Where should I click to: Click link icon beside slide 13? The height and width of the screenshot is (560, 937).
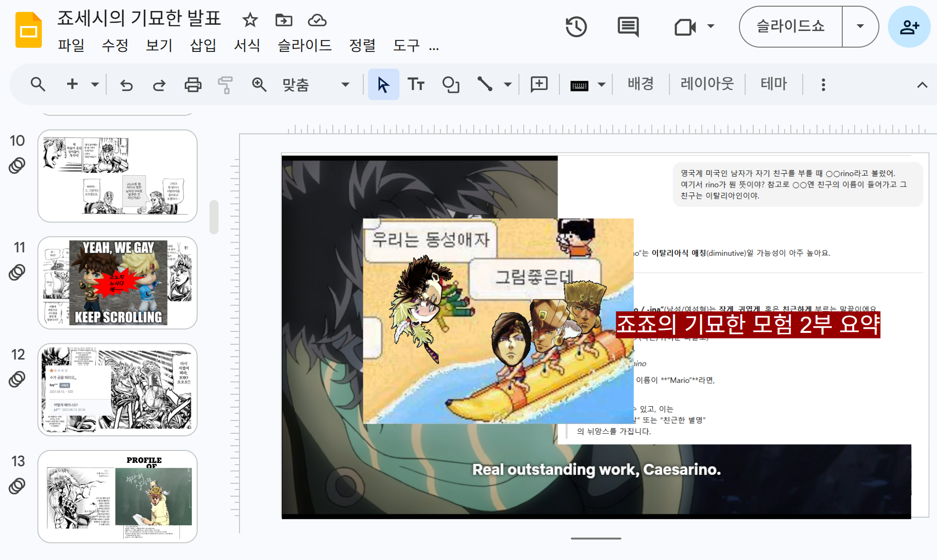[x=17, y=486]
